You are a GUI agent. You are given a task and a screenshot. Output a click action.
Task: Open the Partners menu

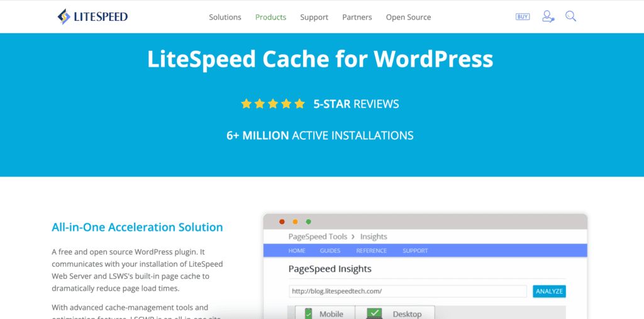point(357,17)
